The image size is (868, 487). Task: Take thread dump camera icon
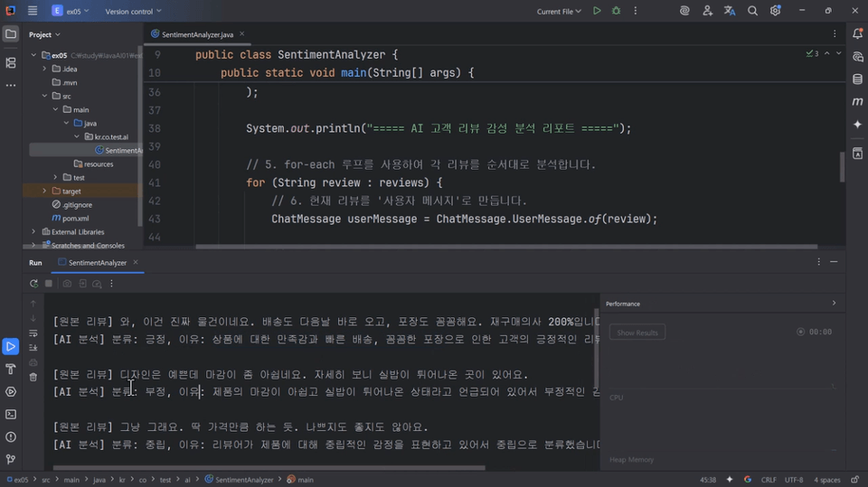[x=67, y=284]
